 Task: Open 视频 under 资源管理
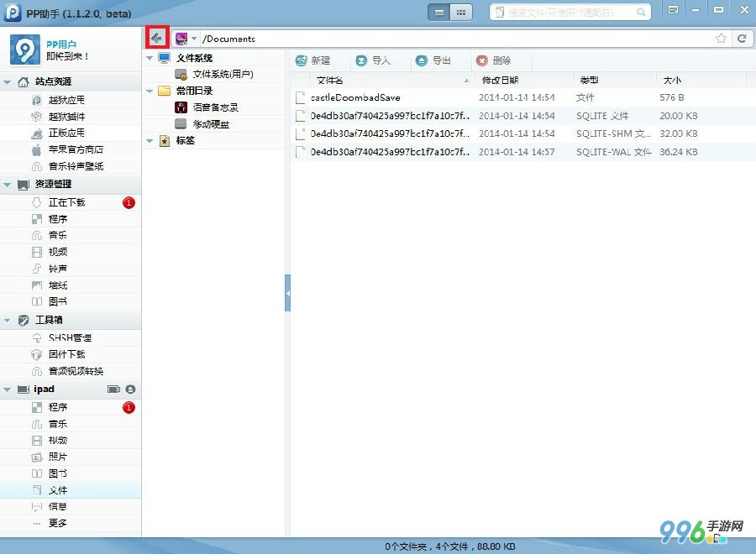click(x=71, y=252)
